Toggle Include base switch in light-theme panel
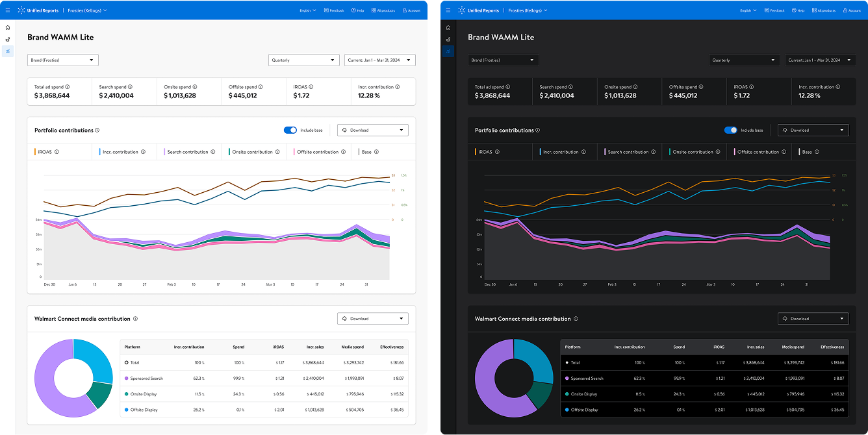 (290, 130)
